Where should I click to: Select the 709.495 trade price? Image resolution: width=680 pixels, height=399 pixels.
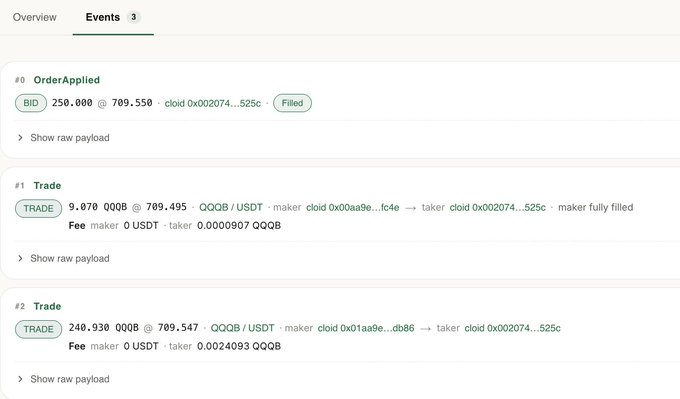pos(166,207)
